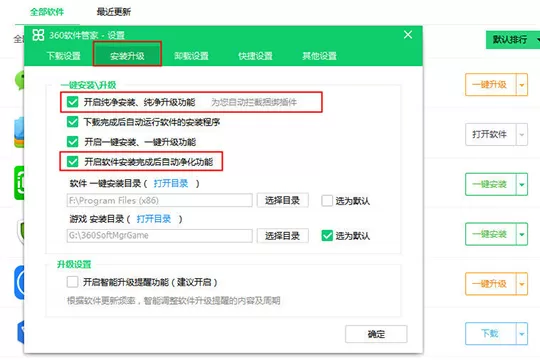This screenshot has height=360, width=540.
Task: Click the lower orange 一键升级 button
Action: 490,284
